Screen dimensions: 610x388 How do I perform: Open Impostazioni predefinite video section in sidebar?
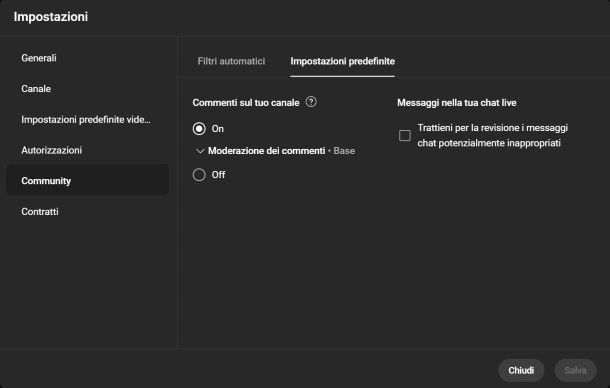[88, 119]
